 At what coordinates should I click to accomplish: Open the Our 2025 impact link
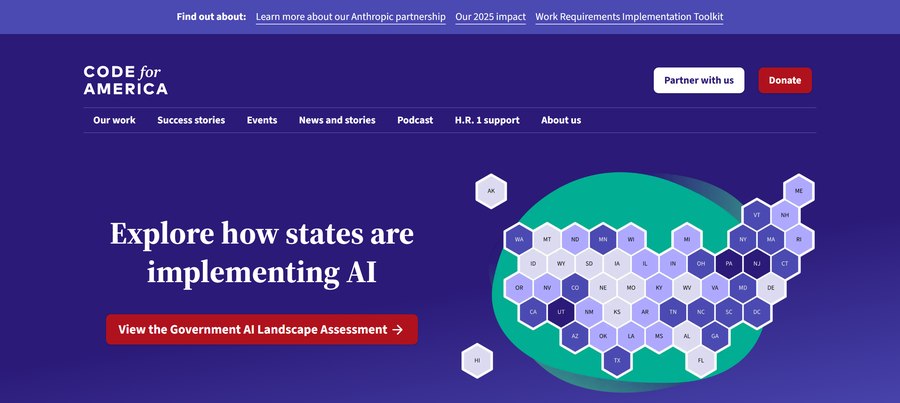[x=490, y=17]
